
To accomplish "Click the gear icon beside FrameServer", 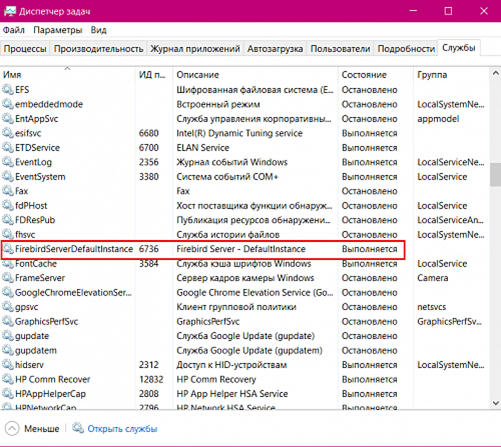I will pos(7,278).
